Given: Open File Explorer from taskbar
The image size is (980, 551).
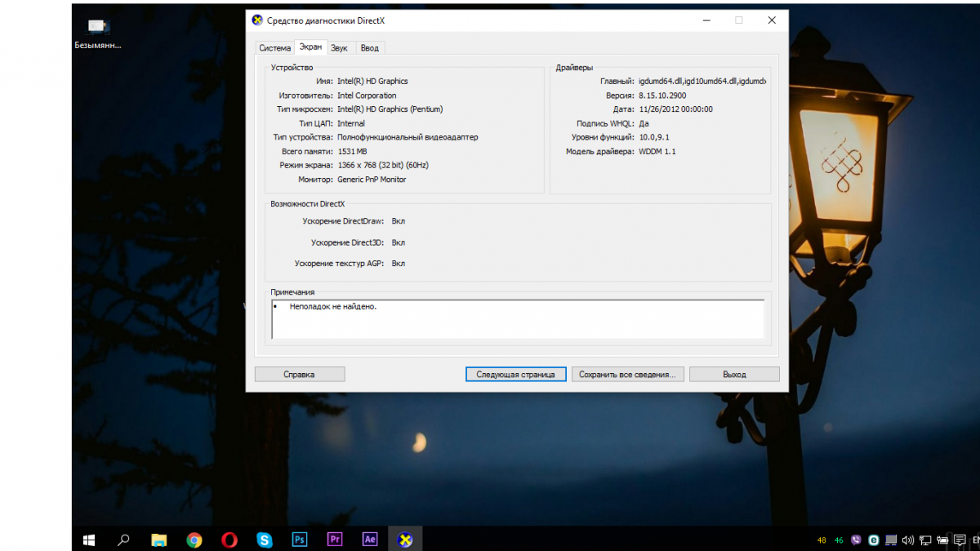Looking at the screenshot, I should point(158,540).
